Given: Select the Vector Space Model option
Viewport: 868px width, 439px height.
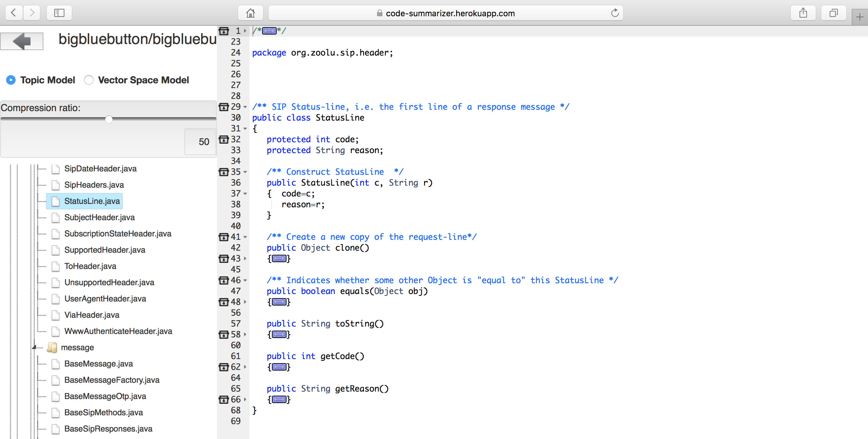Looking at the screenshot, I should click(89, 80).
